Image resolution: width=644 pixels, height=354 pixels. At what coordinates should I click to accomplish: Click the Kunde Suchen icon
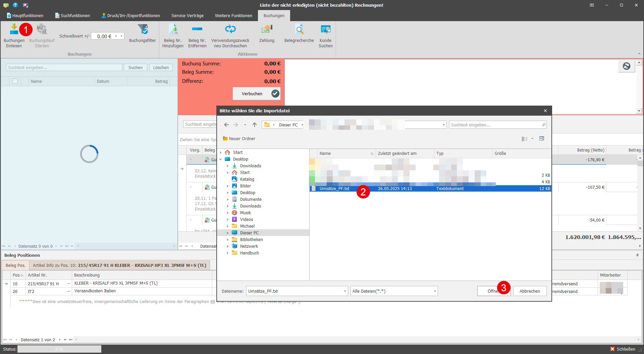[x=326, y=29]
